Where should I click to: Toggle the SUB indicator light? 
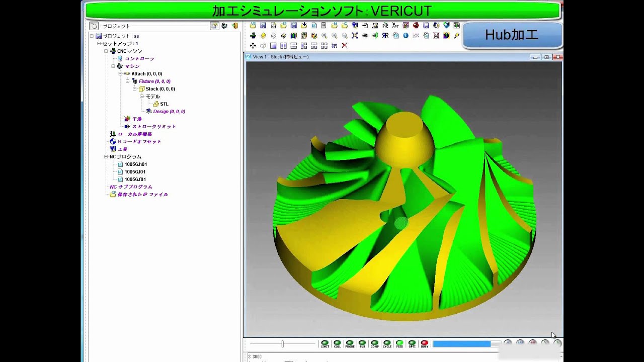click(x=362, y=344)
